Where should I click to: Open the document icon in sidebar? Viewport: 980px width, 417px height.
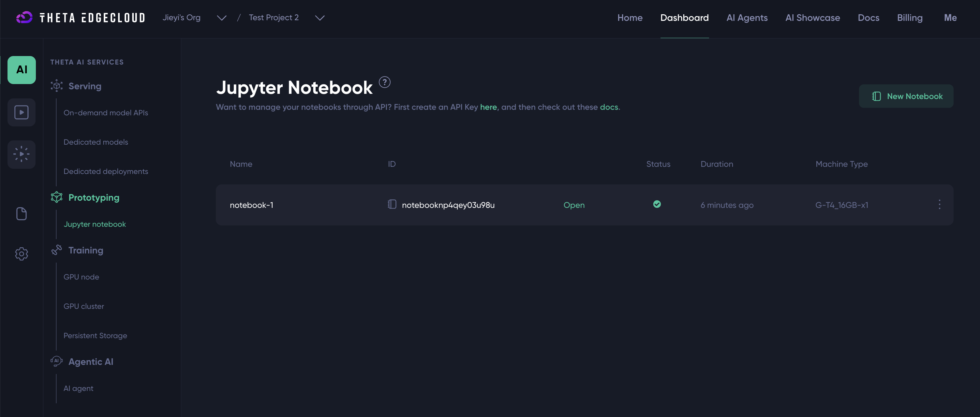[22, 214]
